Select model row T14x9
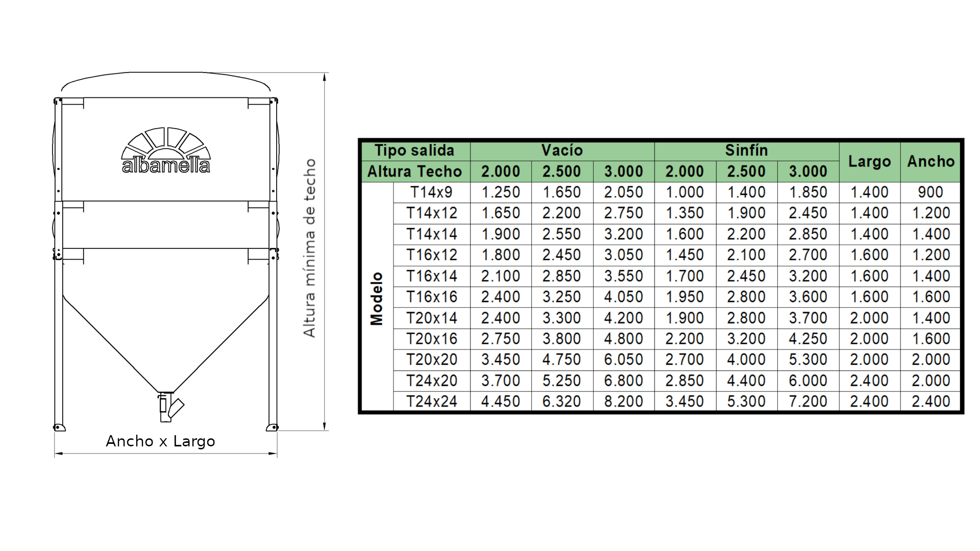980x551 pixels. [431, 192]
